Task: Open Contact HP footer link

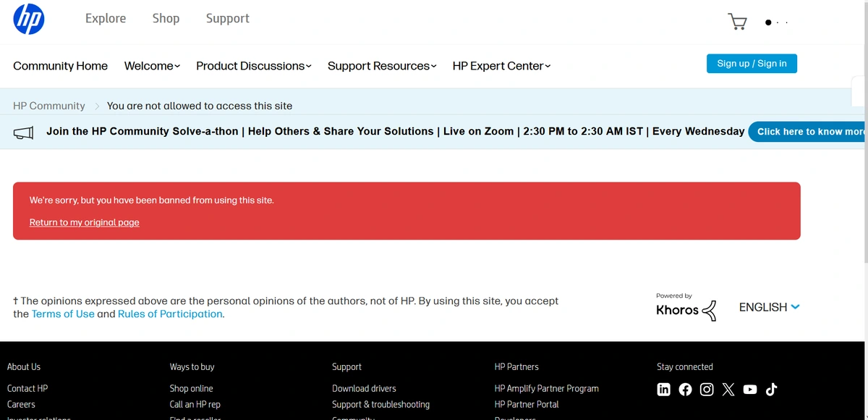Action: [27, 388]
